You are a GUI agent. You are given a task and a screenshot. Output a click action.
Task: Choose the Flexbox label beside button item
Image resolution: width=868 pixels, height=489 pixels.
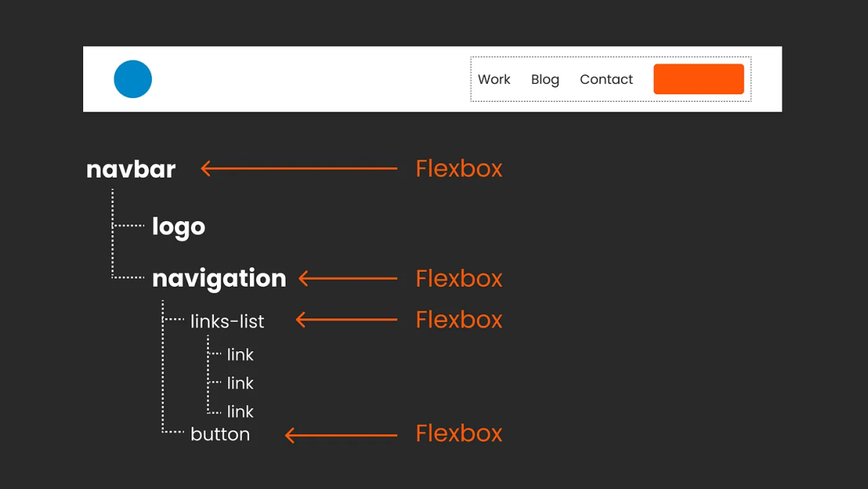[x=459, y=434]
